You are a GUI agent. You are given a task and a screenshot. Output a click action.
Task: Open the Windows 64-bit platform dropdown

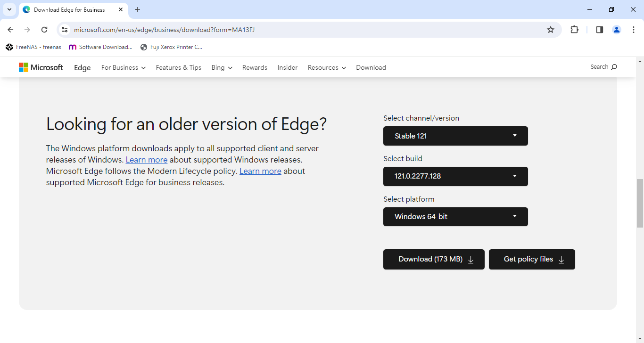click(455, 216)
